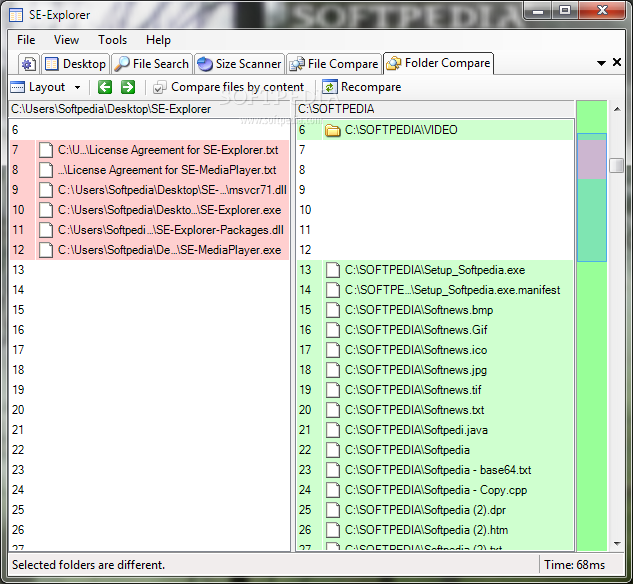Click the Softpedia (2).dpr file icon
This screenshot has height=584, width=633.
[333, 510]
